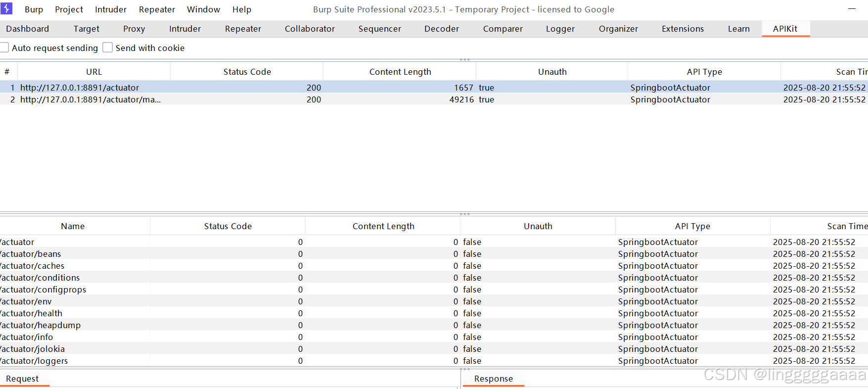Click content length value 1657

463,88
